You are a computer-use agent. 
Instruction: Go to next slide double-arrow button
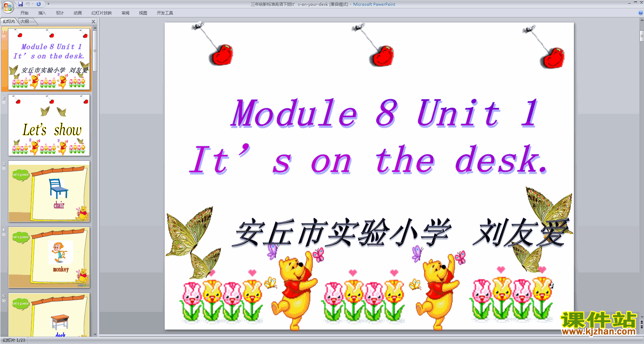click(642, 327)
